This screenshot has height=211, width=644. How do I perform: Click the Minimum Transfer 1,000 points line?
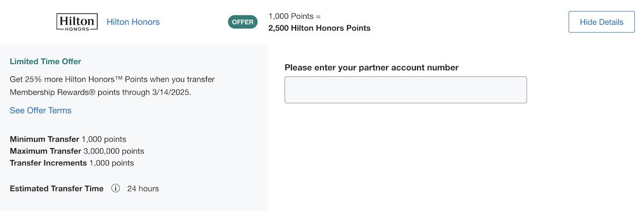tap(68, 140)
